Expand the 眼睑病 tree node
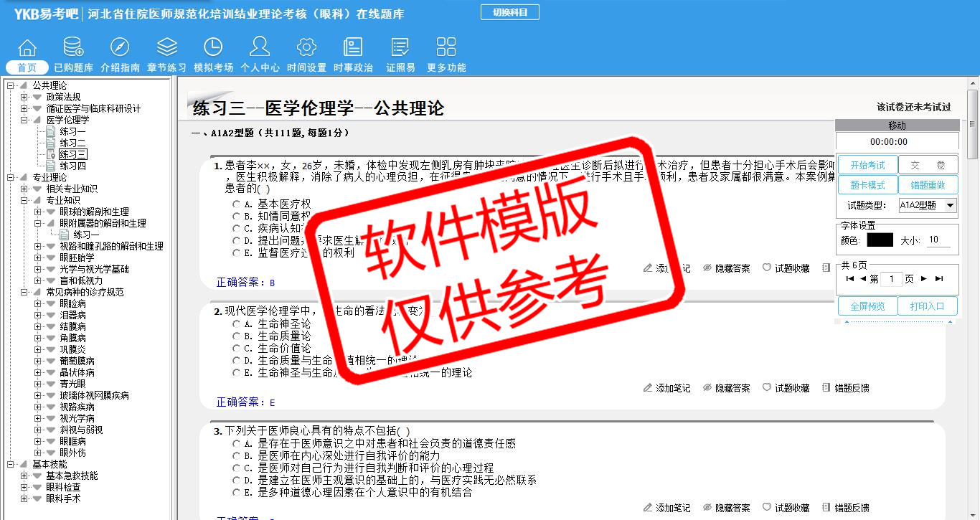The width and height of the screenshot is (980, 520). [x=38, y=303]
